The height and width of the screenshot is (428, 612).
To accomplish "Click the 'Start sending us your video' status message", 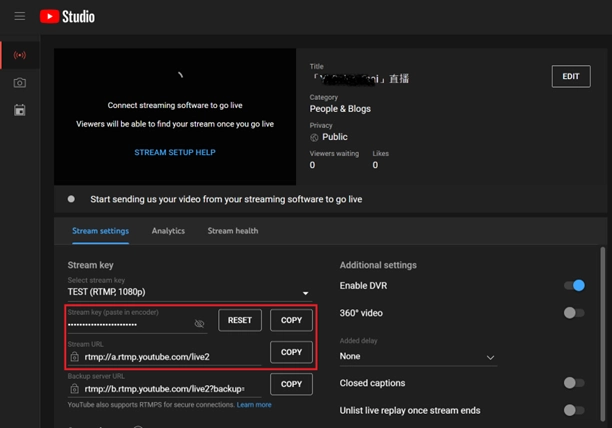I will [226, 199].
